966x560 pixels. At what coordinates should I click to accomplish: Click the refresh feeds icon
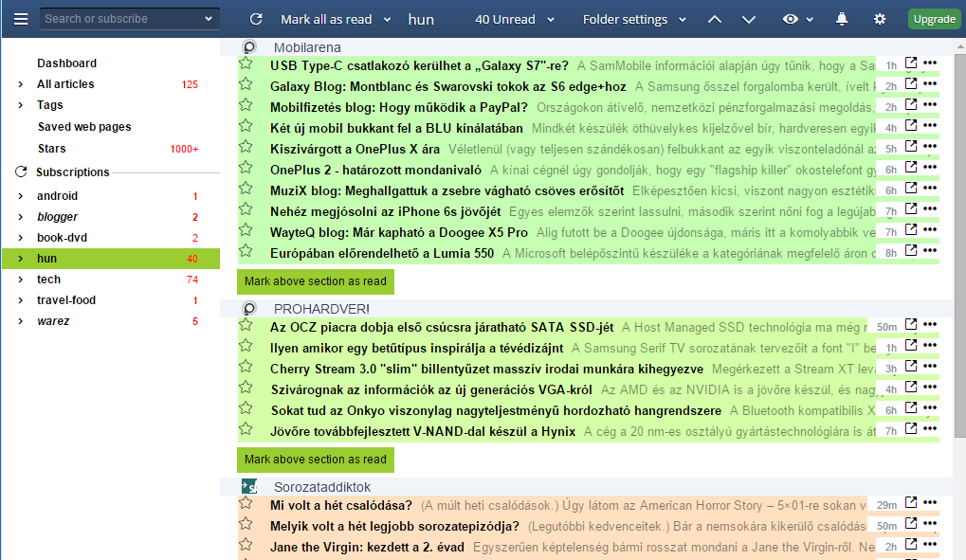[256, 19]
